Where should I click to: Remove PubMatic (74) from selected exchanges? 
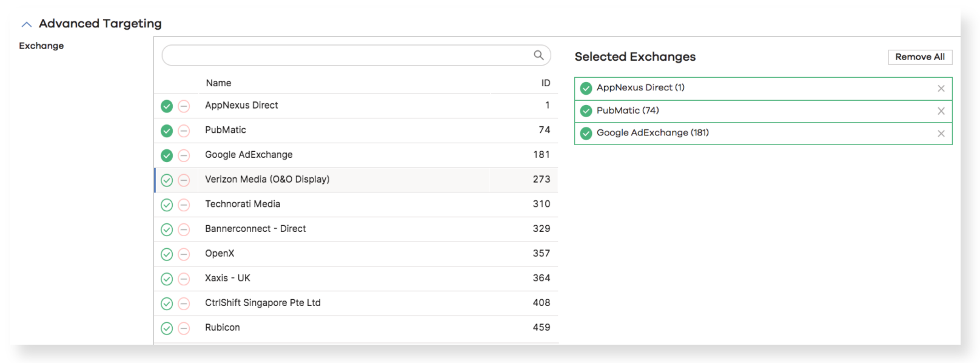[941, 111]
